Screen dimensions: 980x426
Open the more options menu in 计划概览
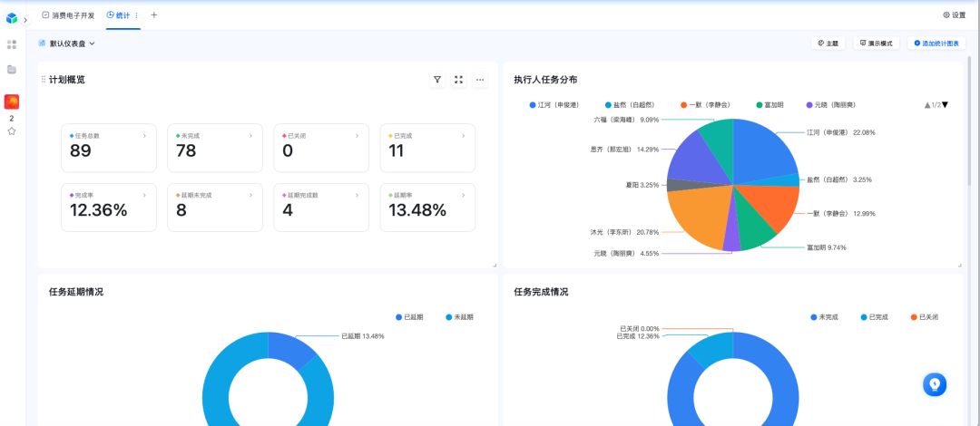click(481, 80)
